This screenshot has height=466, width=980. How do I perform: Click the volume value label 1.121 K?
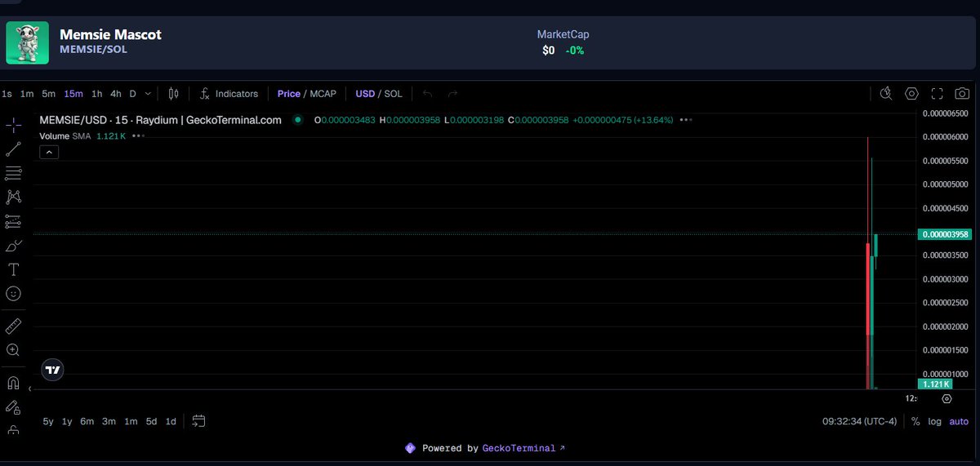point(935,384)
